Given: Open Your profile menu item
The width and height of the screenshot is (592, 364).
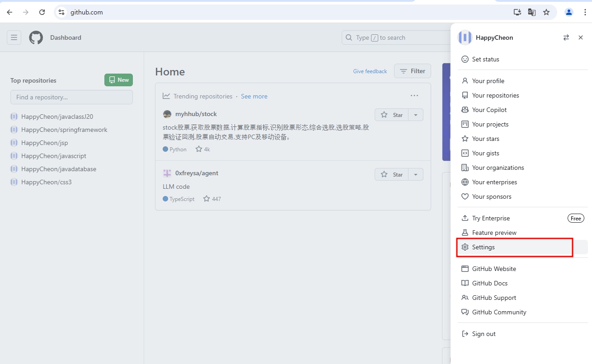Looking at the screenshot, I should pos(523,81).
